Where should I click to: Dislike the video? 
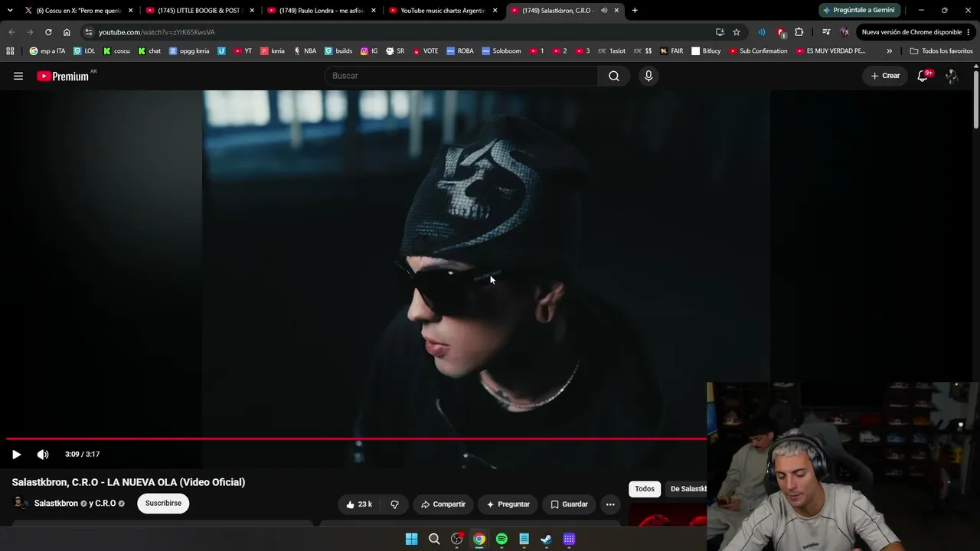394,504
